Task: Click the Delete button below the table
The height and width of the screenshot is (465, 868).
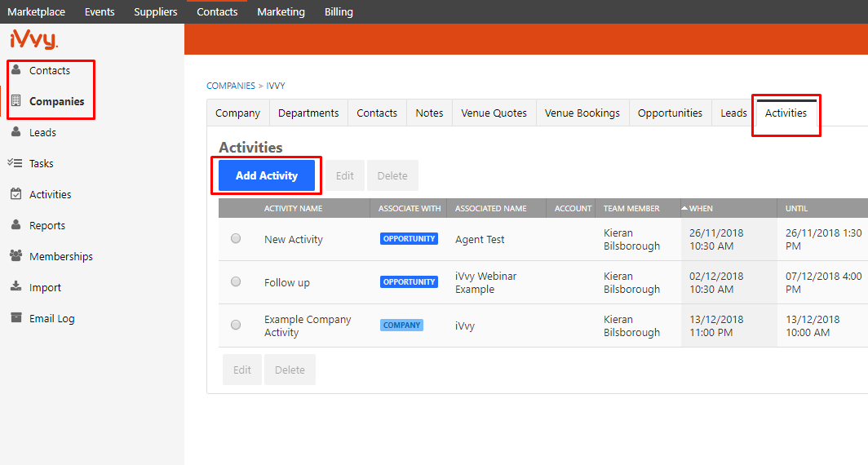Action: pyautogui.click(x=290, y=370)
